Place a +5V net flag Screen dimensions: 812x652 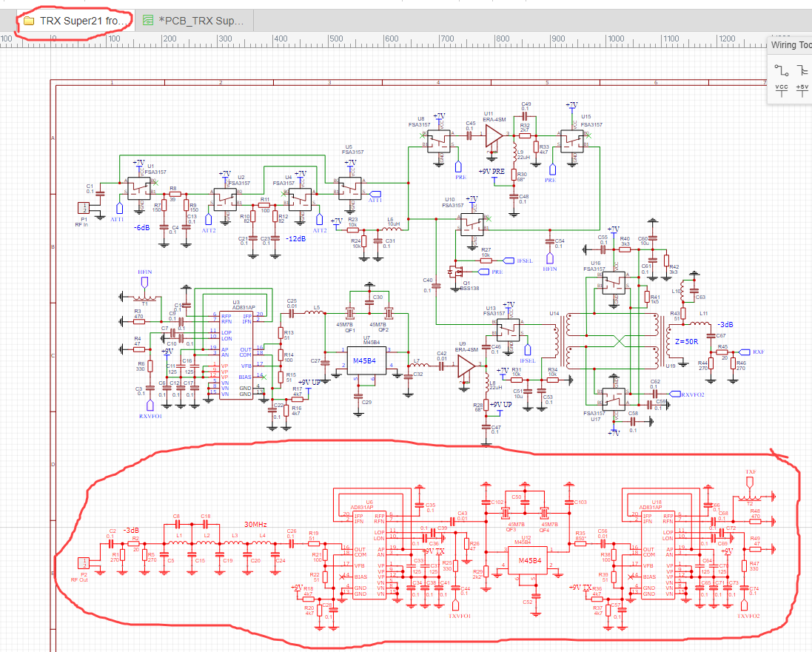click(802, 91)
